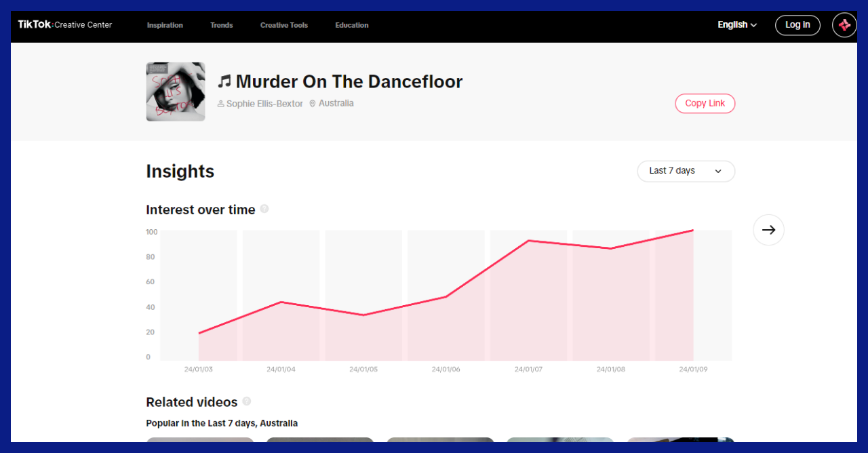
Task: Click the location pin icon before Australia
Action: click(x=313, y=104)
